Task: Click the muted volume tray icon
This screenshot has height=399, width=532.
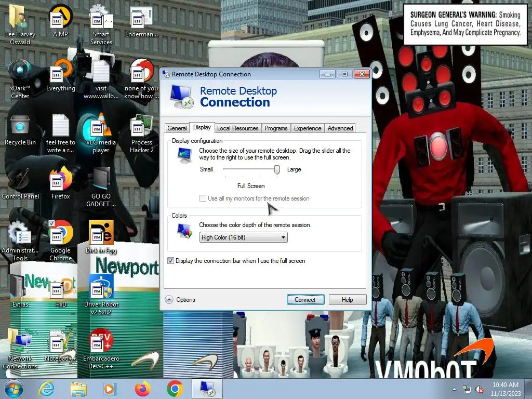Action: point(480,390)
